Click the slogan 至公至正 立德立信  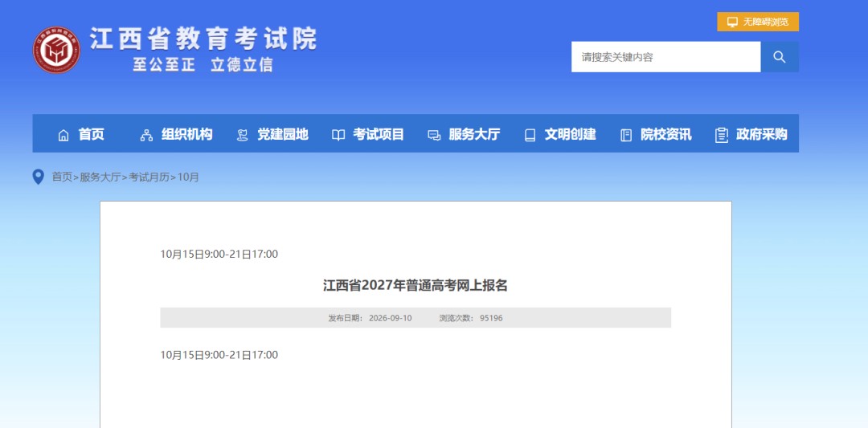coord(203,65)
